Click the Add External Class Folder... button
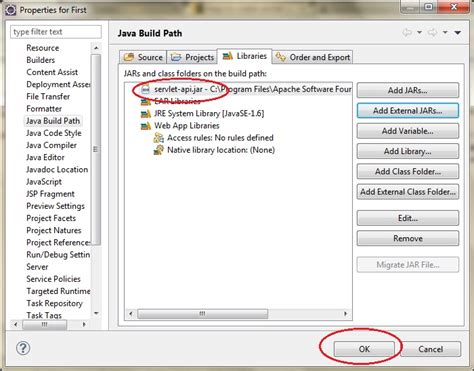 [x=408, y=192]
